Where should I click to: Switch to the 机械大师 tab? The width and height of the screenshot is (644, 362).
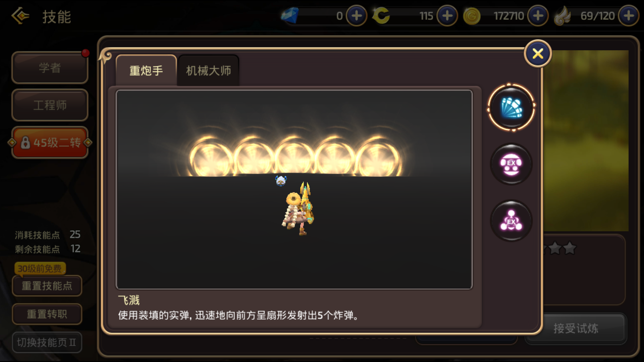[209, 70]
